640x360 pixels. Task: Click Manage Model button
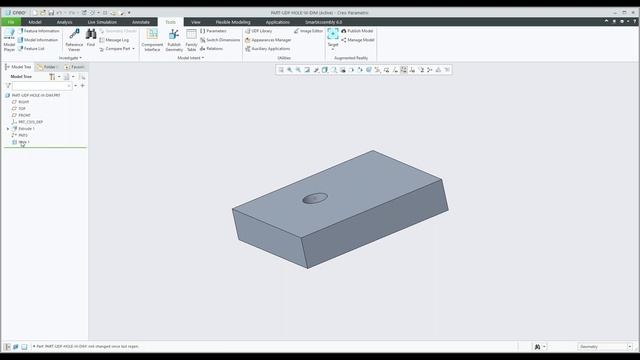point(358,40)
